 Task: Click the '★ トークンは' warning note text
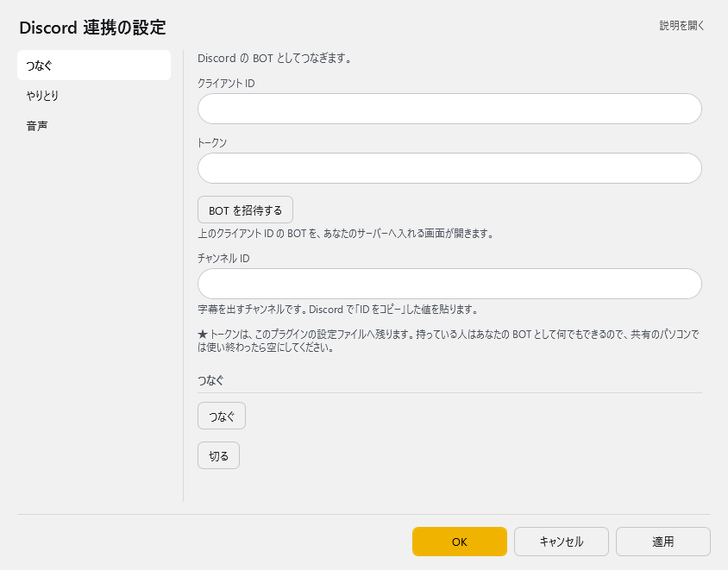tap(449, 341)
